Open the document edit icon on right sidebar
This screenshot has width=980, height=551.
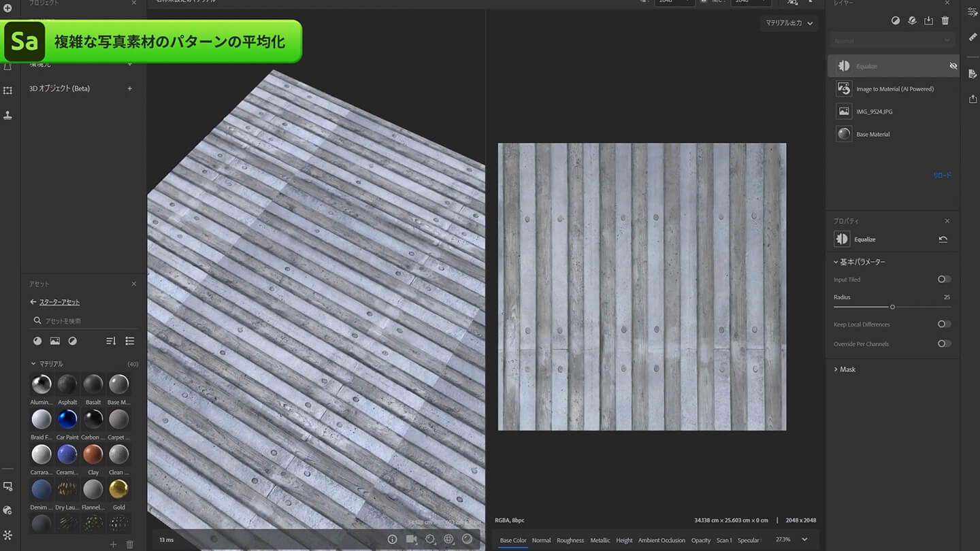tap(973, 73)
